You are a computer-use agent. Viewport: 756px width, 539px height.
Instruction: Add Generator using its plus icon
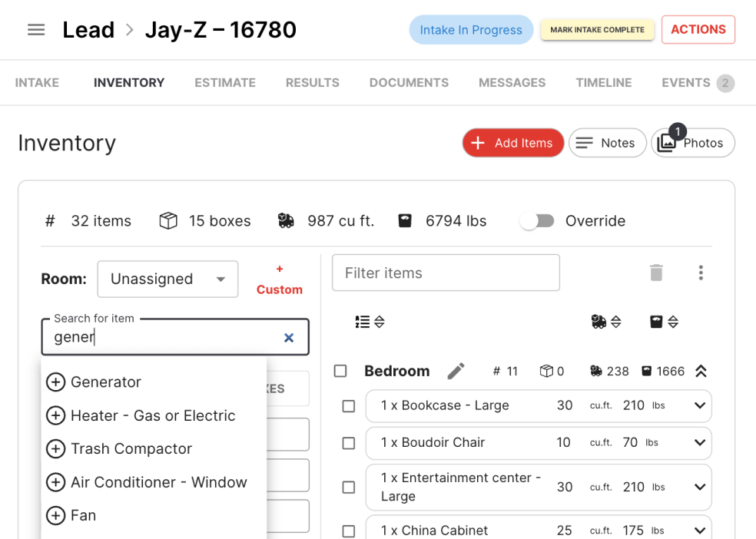tap(56, 382)
